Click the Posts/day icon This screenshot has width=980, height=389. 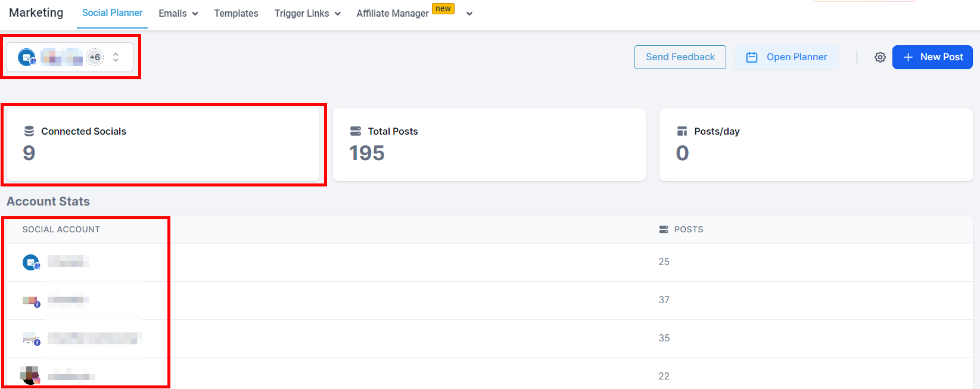point(682,131)
